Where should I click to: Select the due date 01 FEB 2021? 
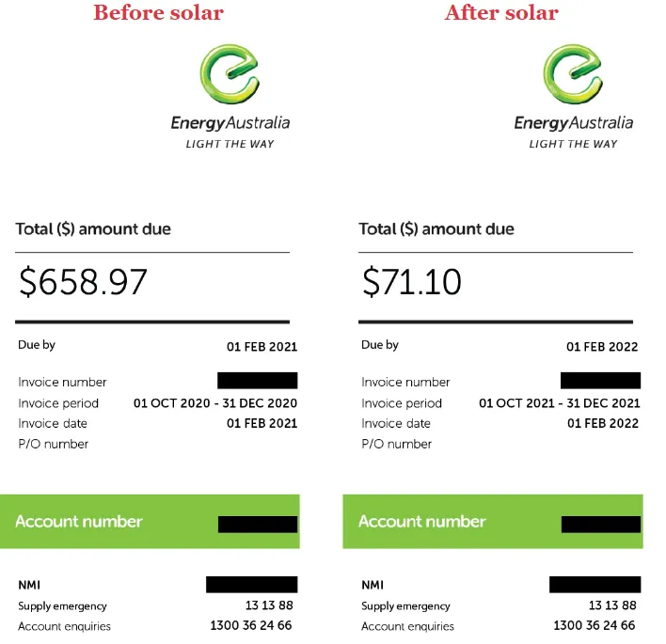point(262,347)
